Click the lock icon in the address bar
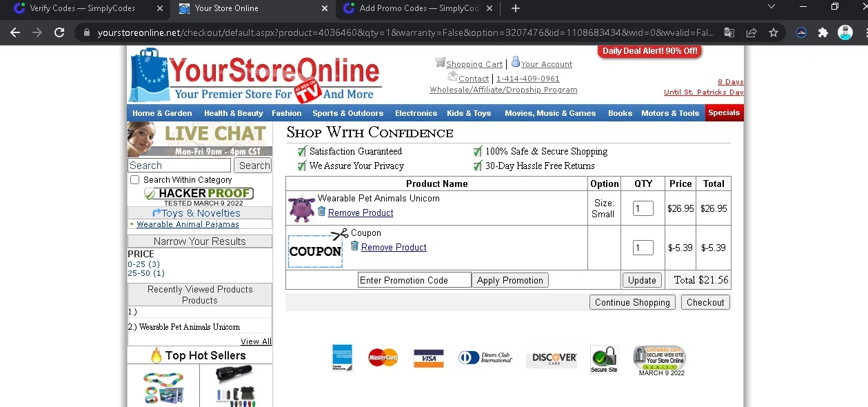Image resolution: width=868 pixels, height=407 pixels. click(86, 32)
